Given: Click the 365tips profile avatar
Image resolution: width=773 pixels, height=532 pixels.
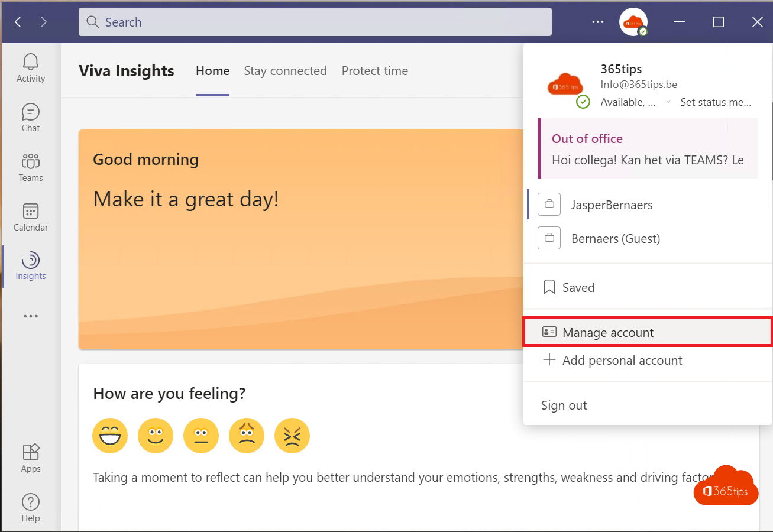Looking at the screenshot, I should pyautogui.click(x=633, y=22).
